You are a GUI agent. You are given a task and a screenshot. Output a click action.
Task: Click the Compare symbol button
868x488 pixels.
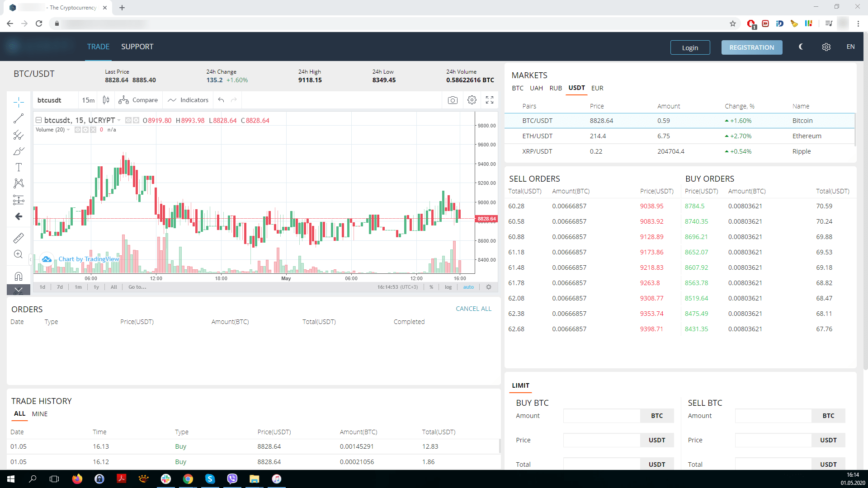pyautogui.click(x=138, y=100)
